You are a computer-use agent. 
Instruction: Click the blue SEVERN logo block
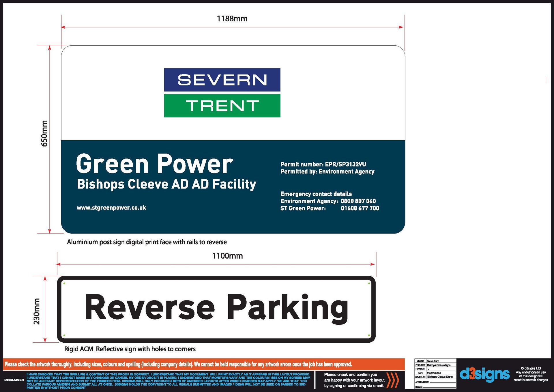click(222, 80)
